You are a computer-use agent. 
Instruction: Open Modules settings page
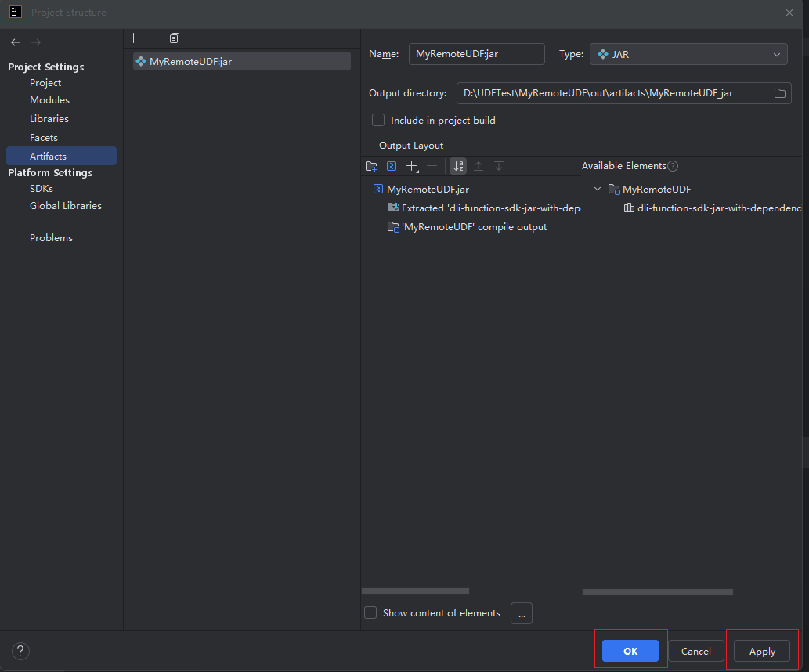coord(49,100)
